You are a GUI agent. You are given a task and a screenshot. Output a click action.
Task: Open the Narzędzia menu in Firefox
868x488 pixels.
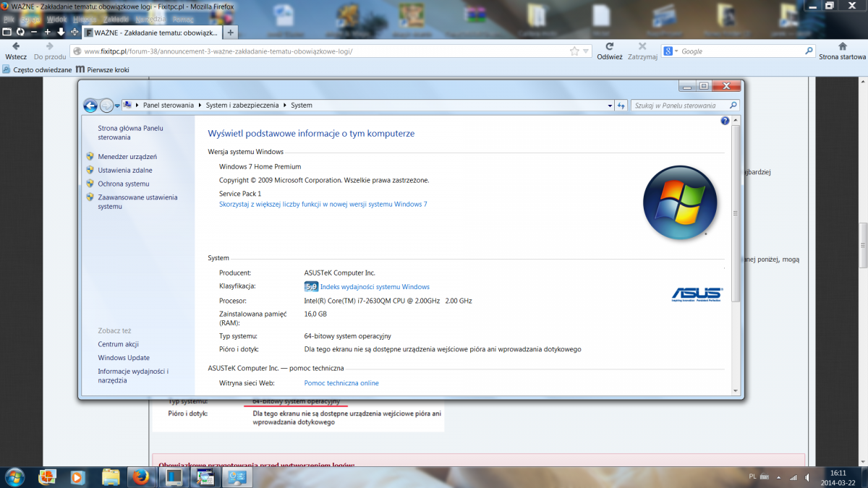pos(149,20)
